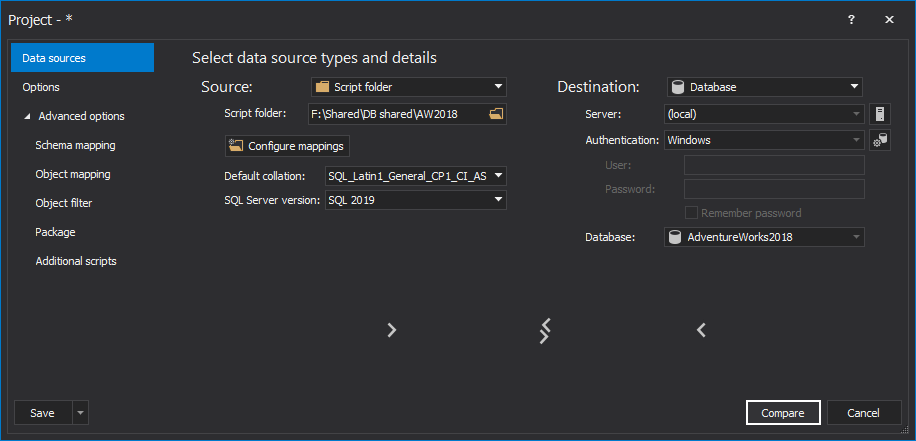Open the Additional scripts page

click(x=76, y=261)
